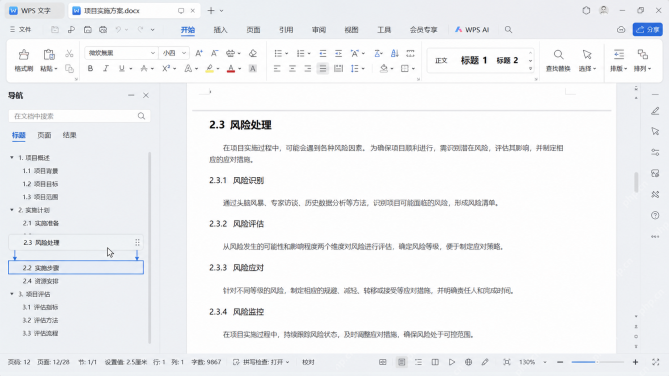Close the 导航 navigation pane
This screenshot has height=376, width=669.
146,95
